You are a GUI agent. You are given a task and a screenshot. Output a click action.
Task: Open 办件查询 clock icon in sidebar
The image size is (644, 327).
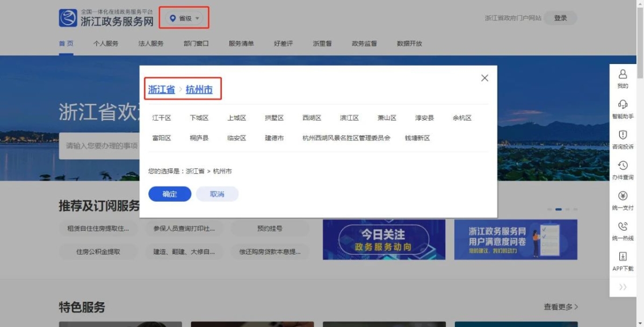(623, 166)
